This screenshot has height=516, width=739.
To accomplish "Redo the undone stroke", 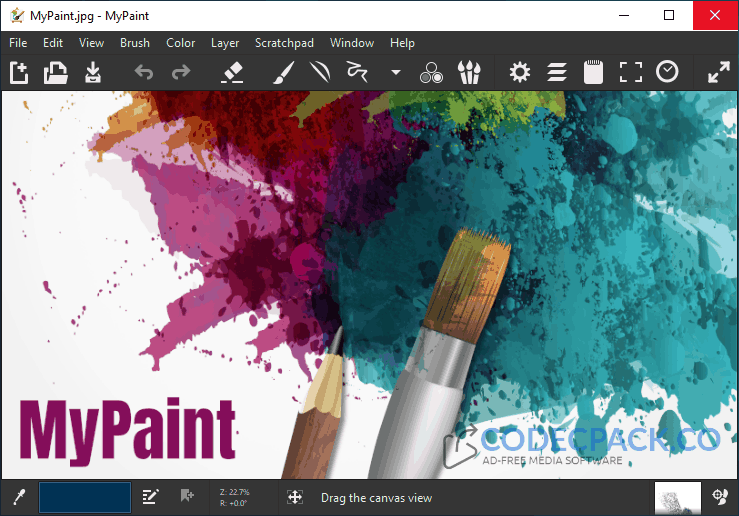I will click(x=181, y=73).
